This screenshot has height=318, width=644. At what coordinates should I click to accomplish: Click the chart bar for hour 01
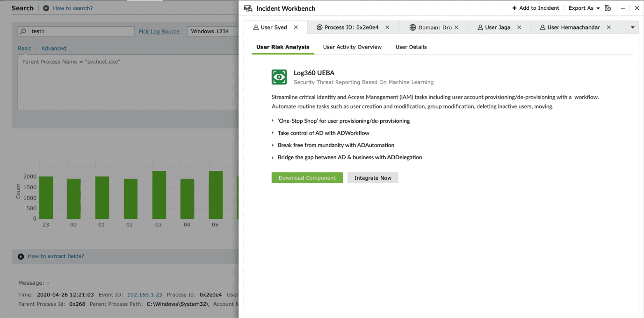point(102,198)
